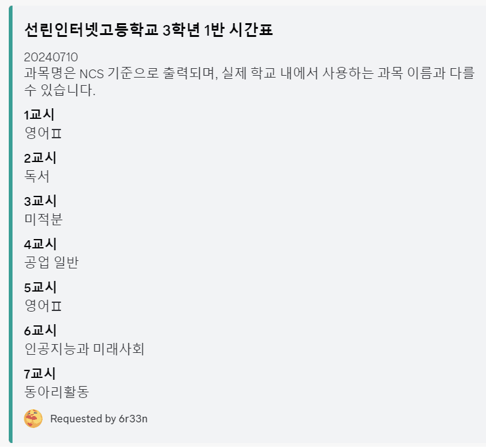Select the 5교시 field heading

pyautogui.click(x=40, y=287)
